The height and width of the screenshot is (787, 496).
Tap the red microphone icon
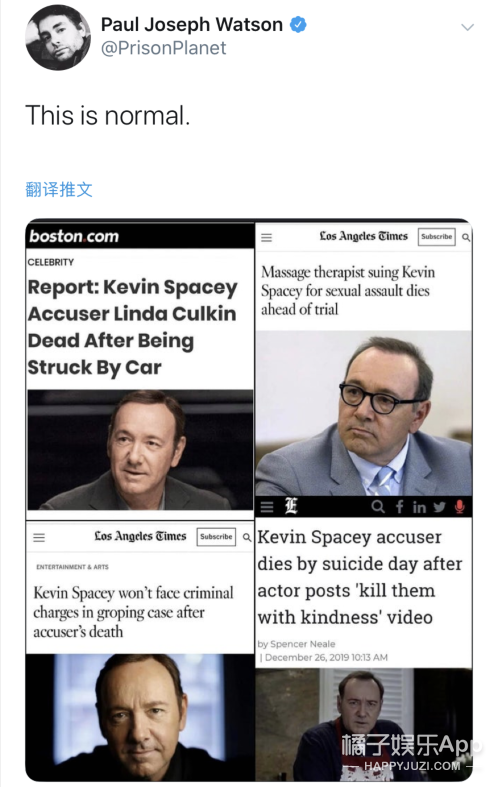pos(459,507)
